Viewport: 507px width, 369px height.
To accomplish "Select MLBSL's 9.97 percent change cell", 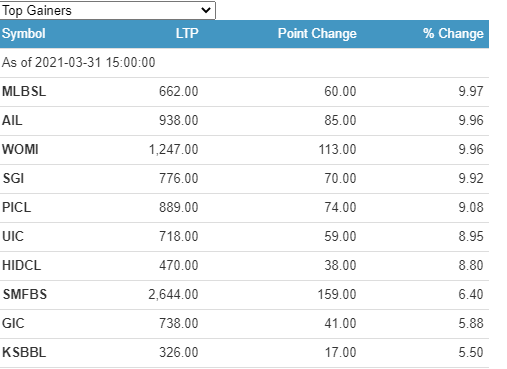I will [x=471, y=91].
